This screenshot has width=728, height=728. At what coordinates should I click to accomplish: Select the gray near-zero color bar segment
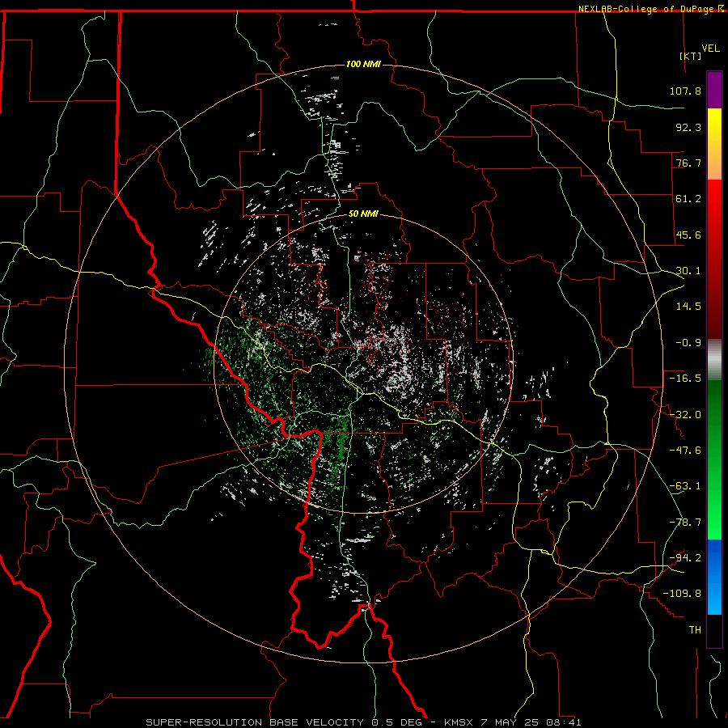(714, 359)
